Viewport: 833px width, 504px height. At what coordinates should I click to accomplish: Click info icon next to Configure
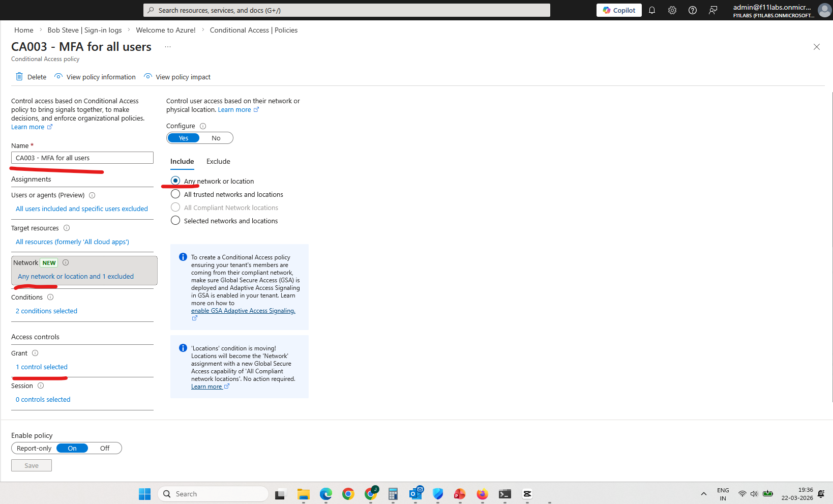[x=203, y=126]
